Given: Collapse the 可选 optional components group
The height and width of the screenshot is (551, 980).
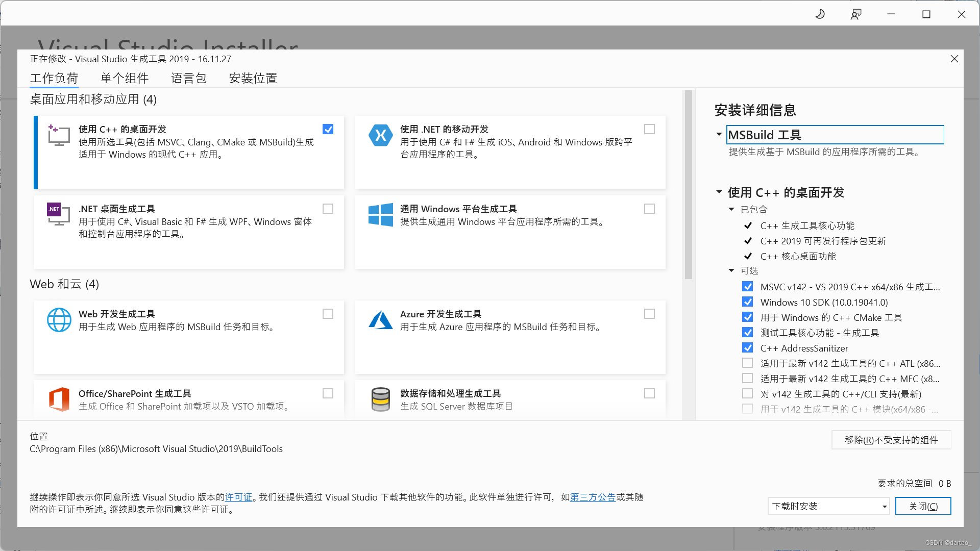Looking at the screenshot, I should pyautogui.click(x=731, y=270).
